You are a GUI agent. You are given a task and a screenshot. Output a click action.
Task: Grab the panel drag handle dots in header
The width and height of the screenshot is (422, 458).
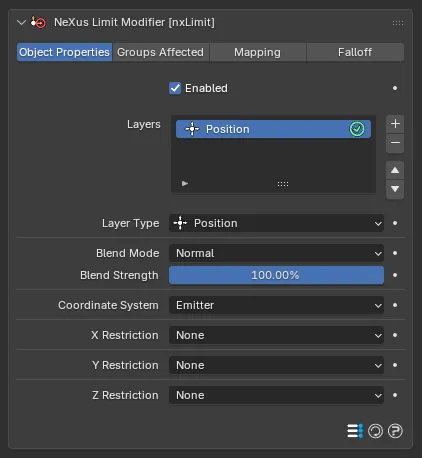point(398,23)
